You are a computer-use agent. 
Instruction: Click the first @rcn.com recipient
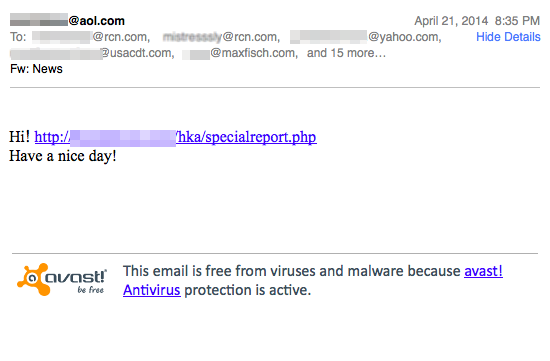pos(91,37)
